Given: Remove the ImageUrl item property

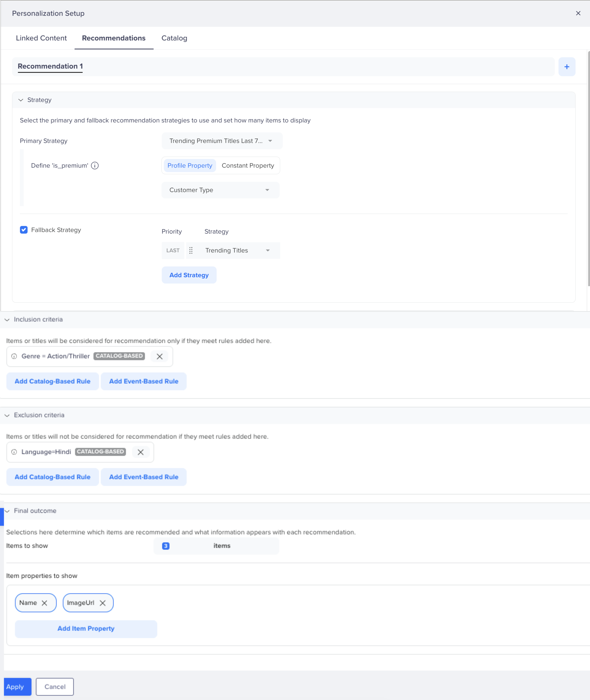Looking at the screenshot, I should click(103, 603).
